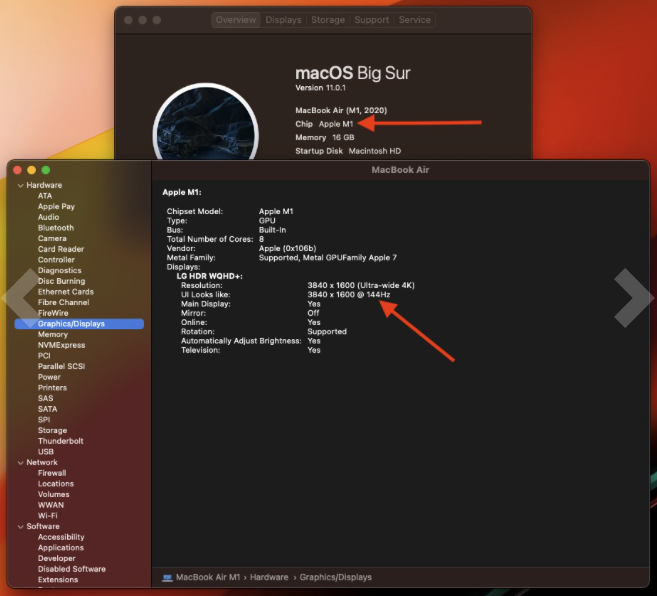This screenshot has height=596, width=657.
Task: Select the highlighted Graphics/Displays entry
Action: click(x=79, y=324)
